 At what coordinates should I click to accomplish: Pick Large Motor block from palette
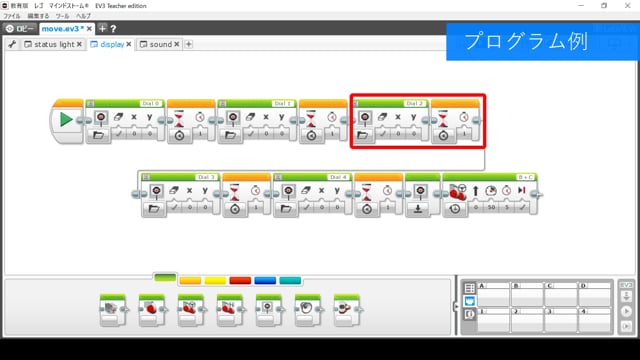tap(151, 310)
